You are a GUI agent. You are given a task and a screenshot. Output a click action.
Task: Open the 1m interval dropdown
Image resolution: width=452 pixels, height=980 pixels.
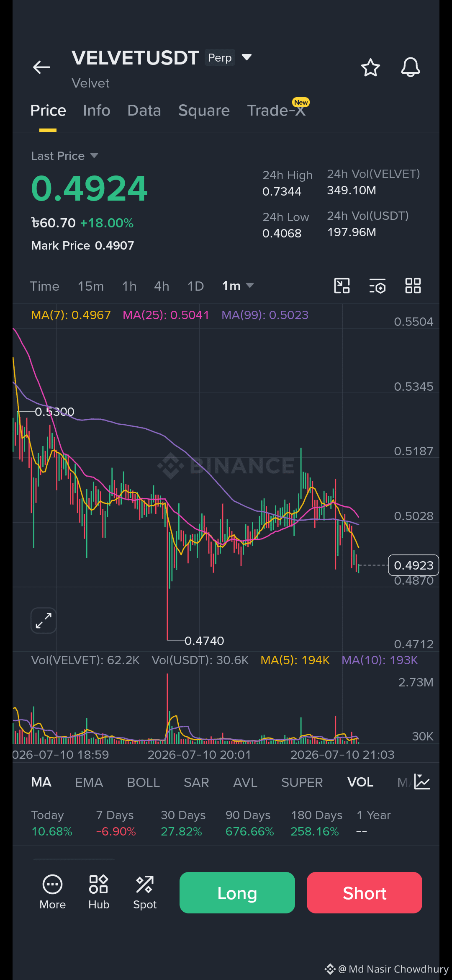(238, 286)
